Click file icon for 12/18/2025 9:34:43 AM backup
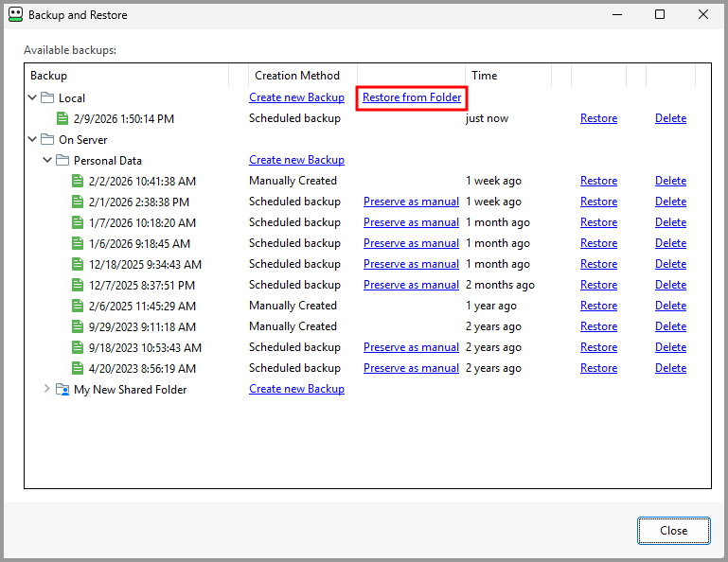 click(x=78, y=264)
